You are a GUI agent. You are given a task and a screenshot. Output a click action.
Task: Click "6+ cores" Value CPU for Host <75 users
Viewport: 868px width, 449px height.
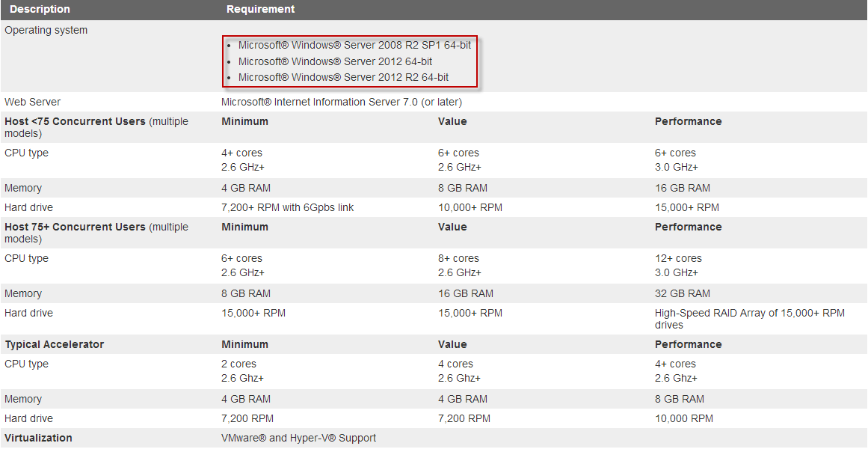pos(458,153)
